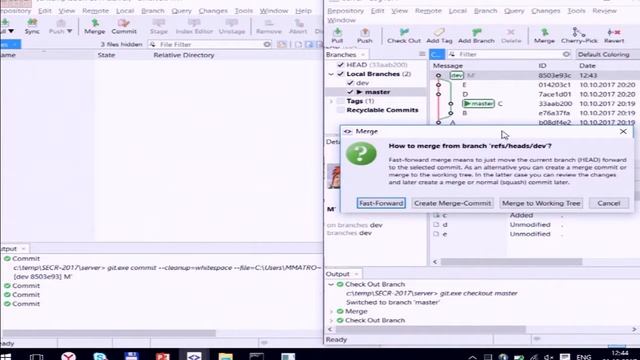Open Branch menu in left window
640x360 pixels.
[x=152, y=11]
